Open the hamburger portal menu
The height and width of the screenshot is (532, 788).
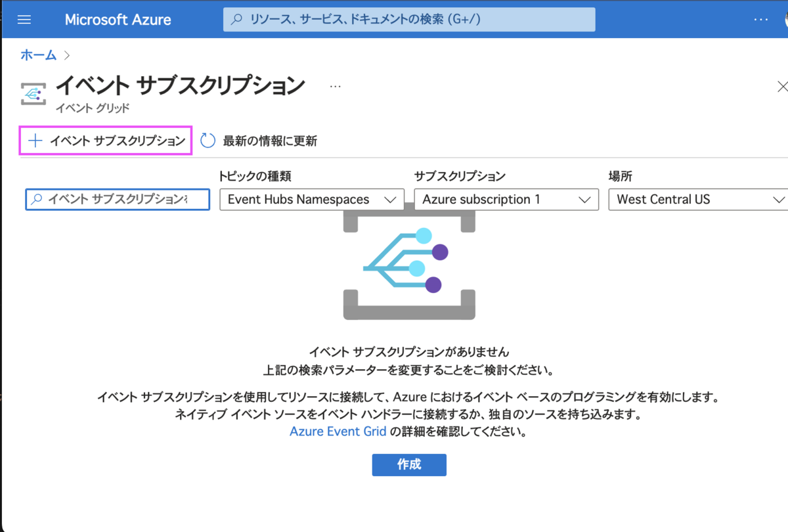tap(24, 20)
